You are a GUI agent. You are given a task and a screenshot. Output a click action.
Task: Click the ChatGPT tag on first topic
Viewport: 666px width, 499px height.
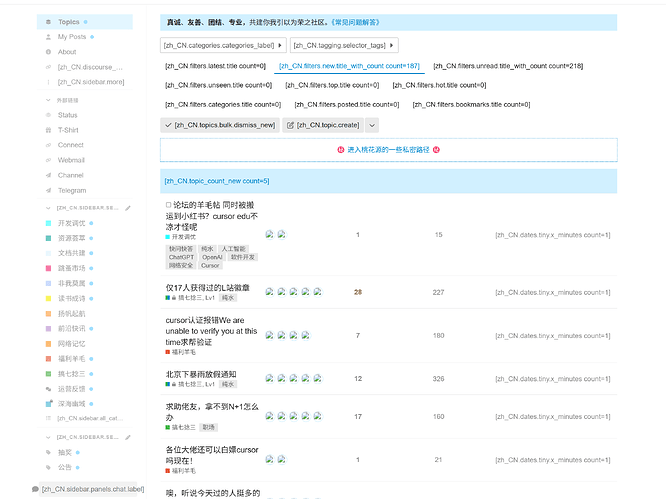pyautogui.click(x=181, y=257)
